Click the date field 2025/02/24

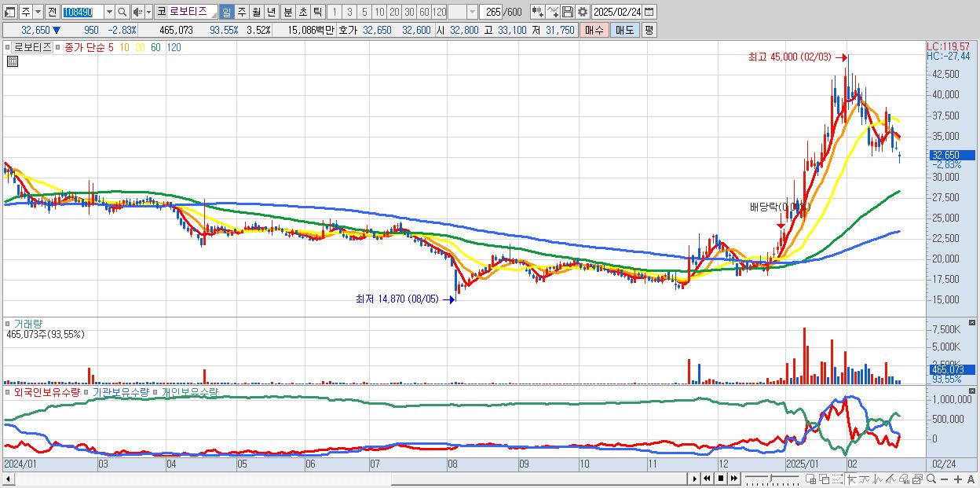tap(616, 12)
